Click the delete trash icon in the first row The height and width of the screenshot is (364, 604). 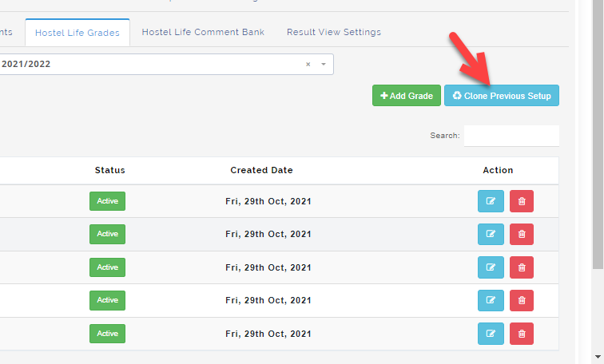[x=522, y=201]
